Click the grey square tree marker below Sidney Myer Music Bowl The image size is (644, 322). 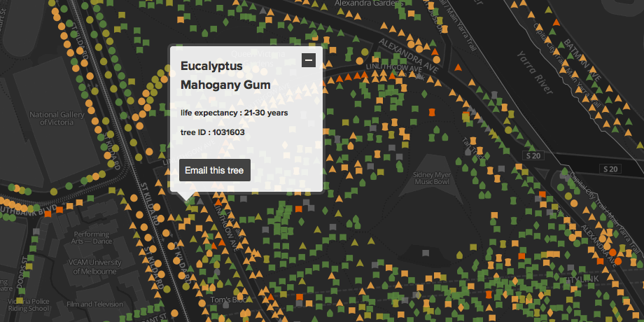click(426, 253)
